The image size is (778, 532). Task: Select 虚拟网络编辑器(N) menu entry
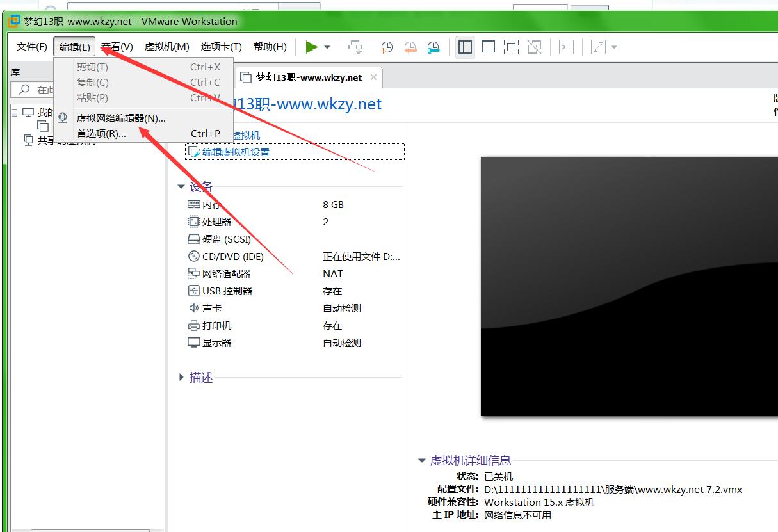tap(121, 118)
